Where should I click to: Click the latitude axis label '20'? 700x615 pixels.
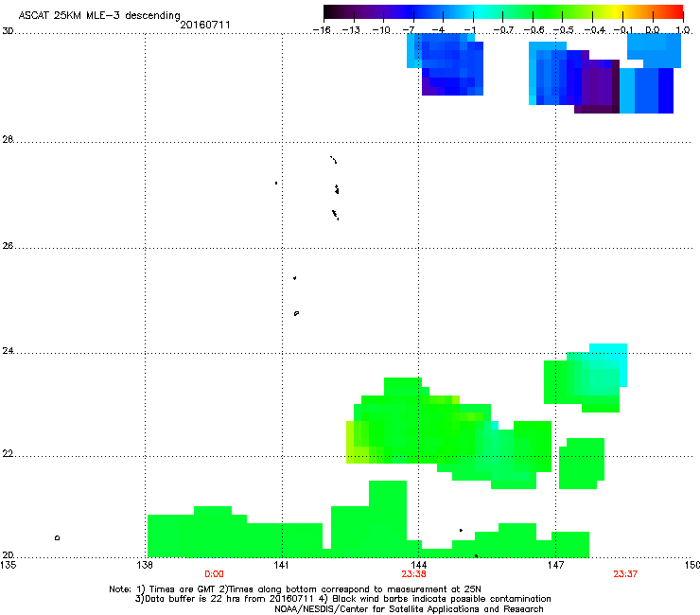[8, 555]
